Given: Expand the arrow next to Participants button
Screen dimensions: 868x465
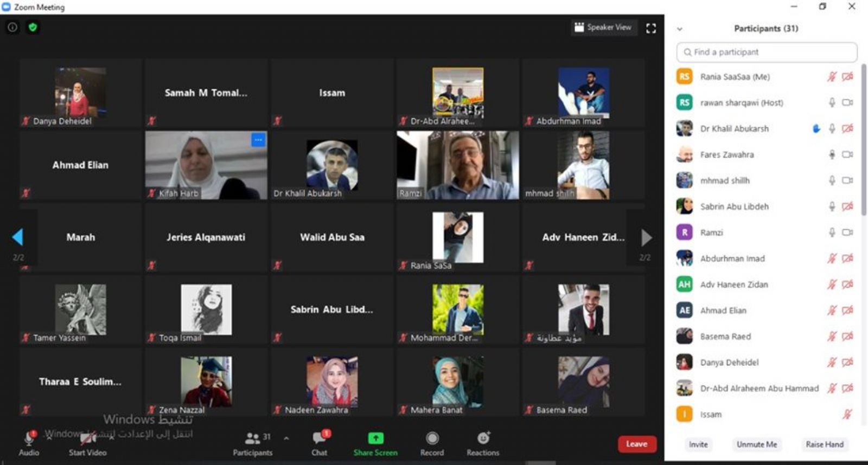Looking at the screenshot, I should [x=286, y=438].
